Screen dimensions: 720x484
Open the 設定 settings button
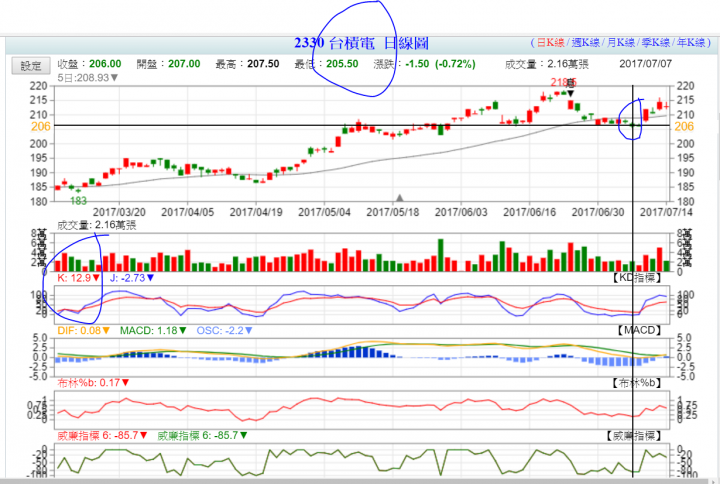31,66
